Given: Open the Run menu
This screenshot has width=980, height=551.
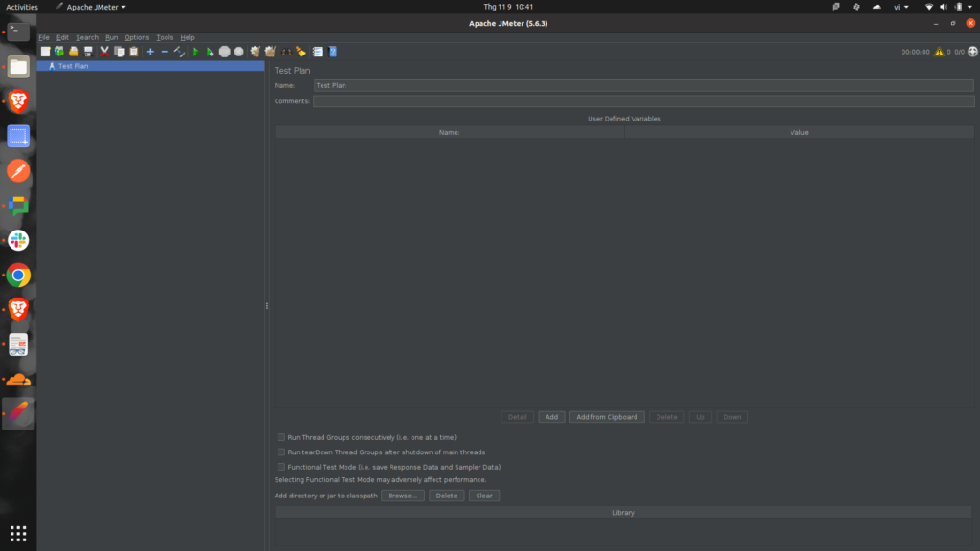Looking at the screenshot, I should (x=111, y=37).
